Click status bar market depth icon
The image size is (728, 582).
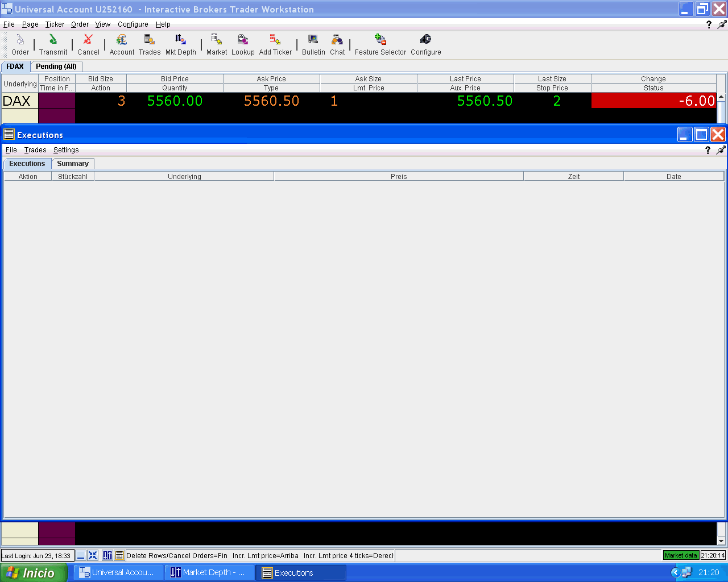pyautogui.click(x=107, y=555)
